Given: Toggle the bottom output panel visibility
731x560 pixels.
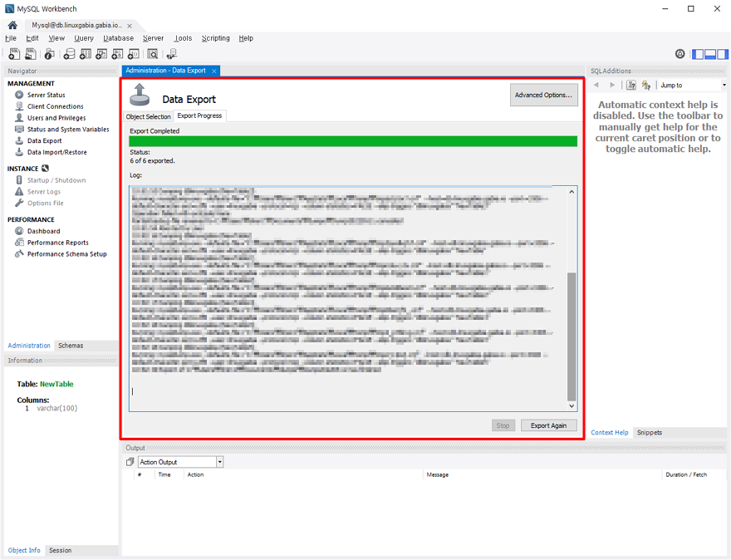Looking at the screenshot, I should click(710, 54).
